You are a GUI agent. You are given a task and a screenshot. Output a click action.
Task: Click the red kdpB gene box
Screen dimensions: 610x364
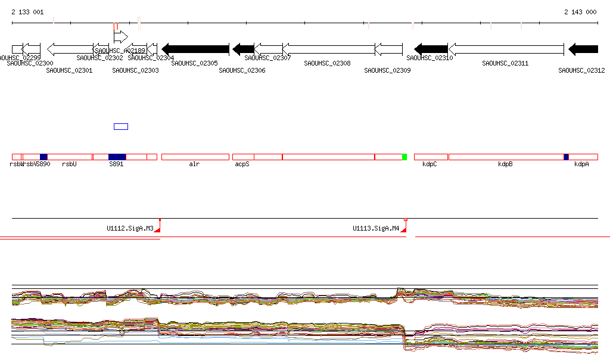pyautogui.click(x=506, y=157)
